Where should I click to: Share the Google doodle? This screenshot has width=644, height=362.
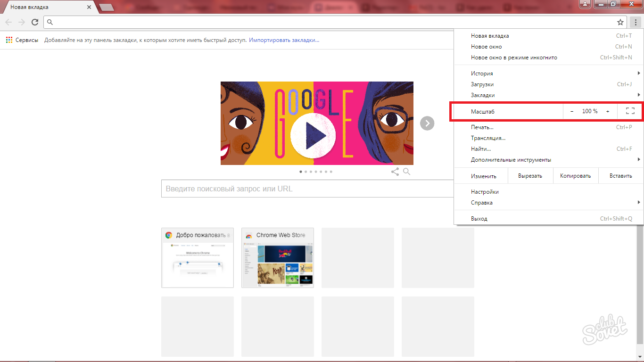[395, 172]
